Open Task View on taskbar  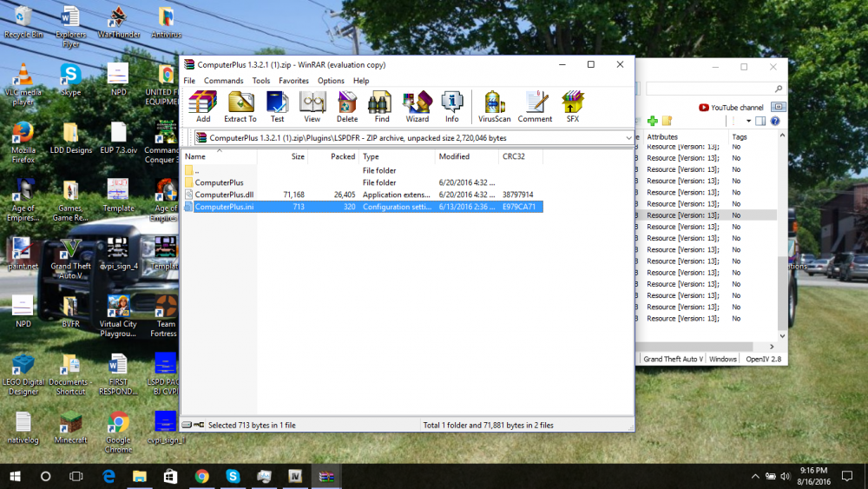[x=76, y=476]
